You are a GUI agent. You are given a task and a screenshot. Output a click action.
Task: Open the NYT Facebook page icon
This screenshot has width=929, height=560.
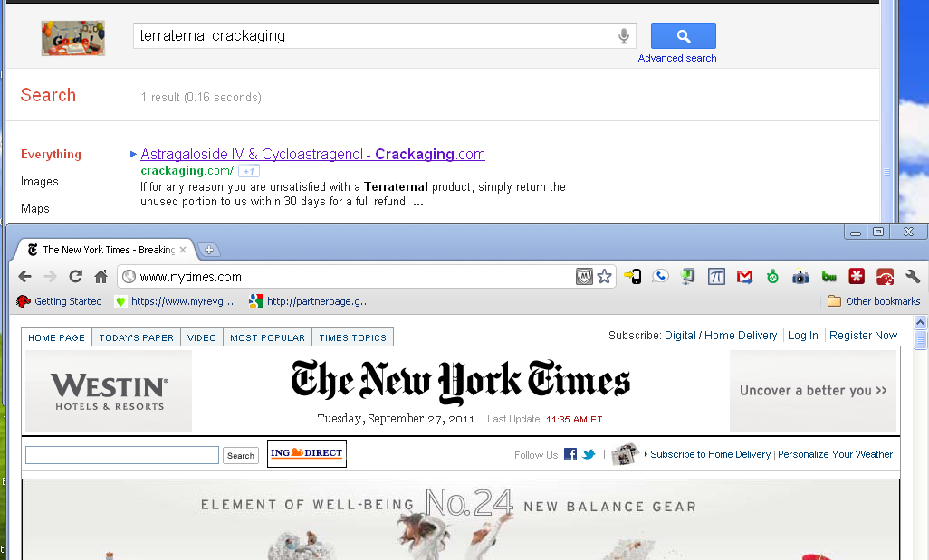coord(570,454)
